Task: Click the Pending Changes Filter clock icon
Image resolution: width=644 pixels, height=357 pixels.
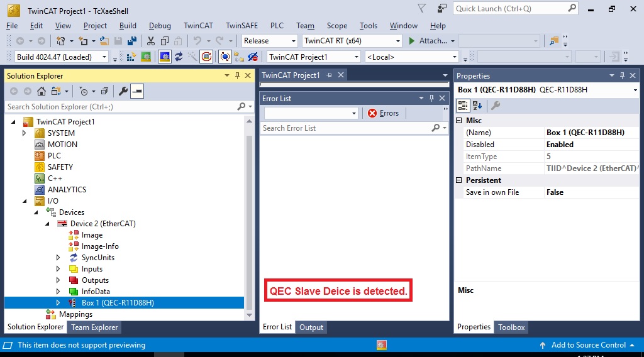Action: [x=84, y=91]
